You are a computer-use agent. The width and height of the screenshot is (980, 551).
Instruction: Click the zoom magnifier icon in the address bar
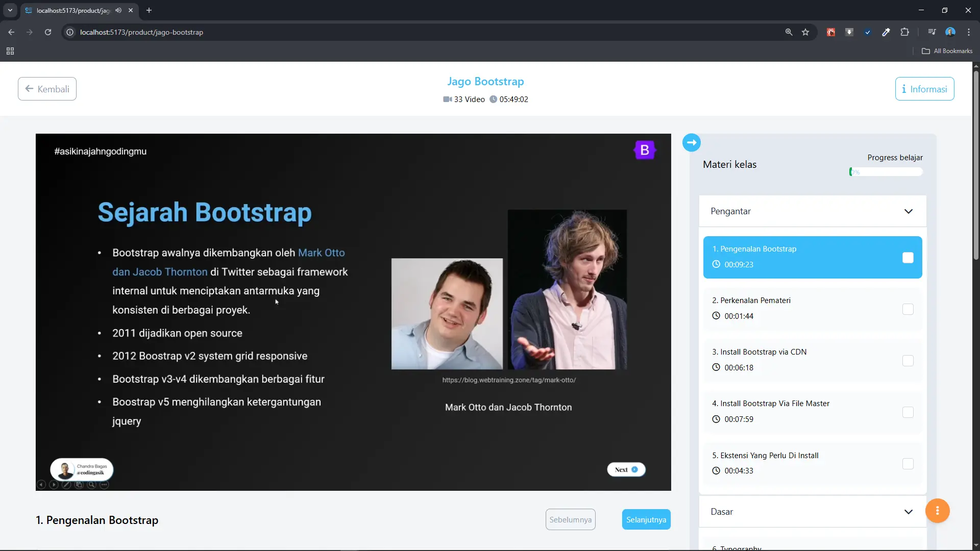[x=789, y=32]
